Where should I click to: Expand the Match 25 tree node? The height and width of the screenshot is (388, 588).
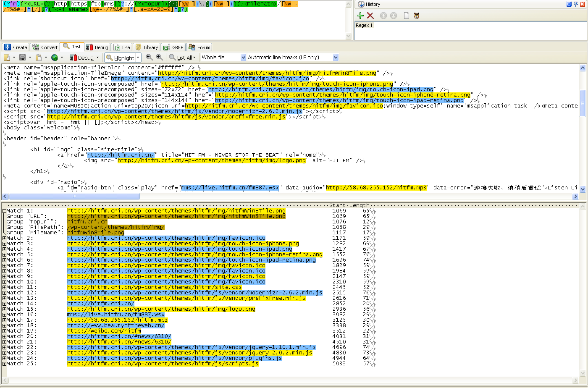(4, 364)
